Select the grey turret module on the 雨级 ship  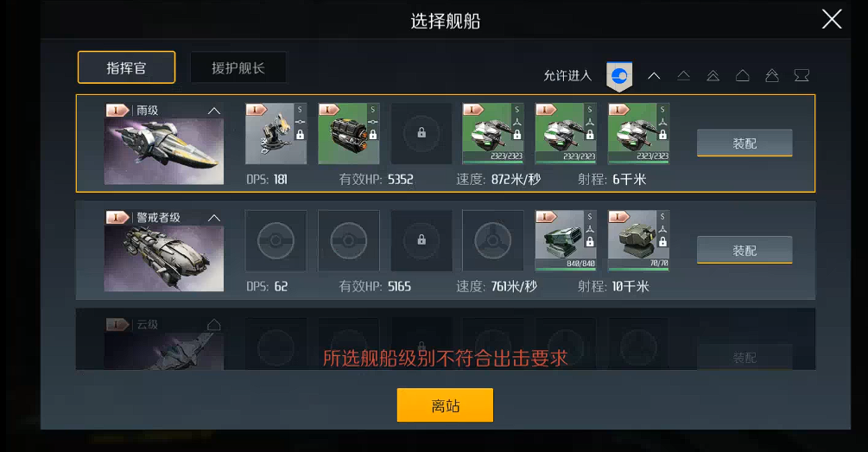click(276, 133)
